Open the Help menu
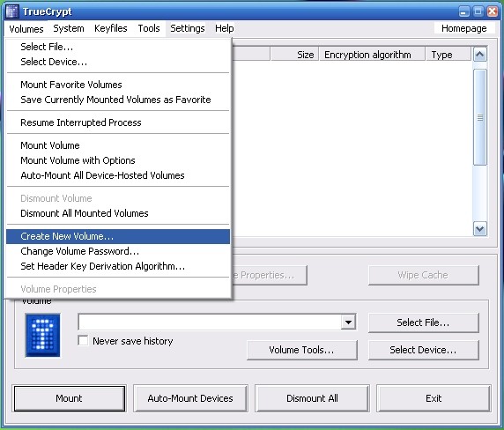Viewport: 504px width, 430px height. coord(225,28)
